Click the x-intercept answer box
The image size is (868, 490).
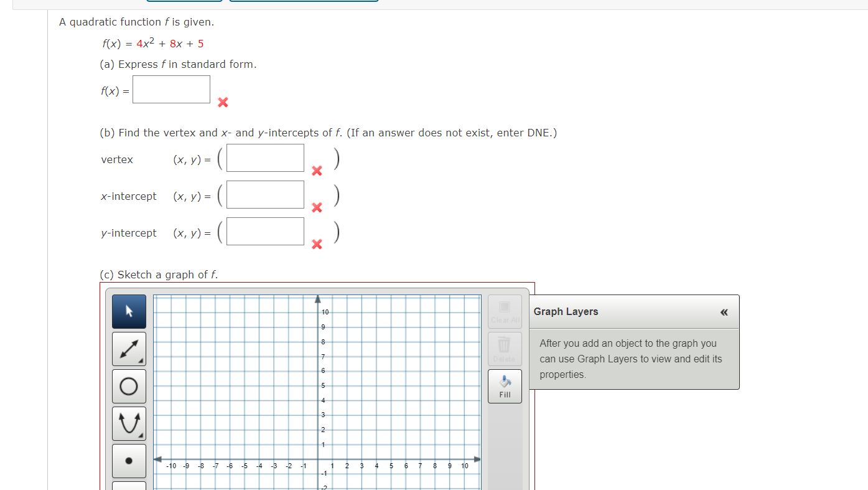(265, 194)
